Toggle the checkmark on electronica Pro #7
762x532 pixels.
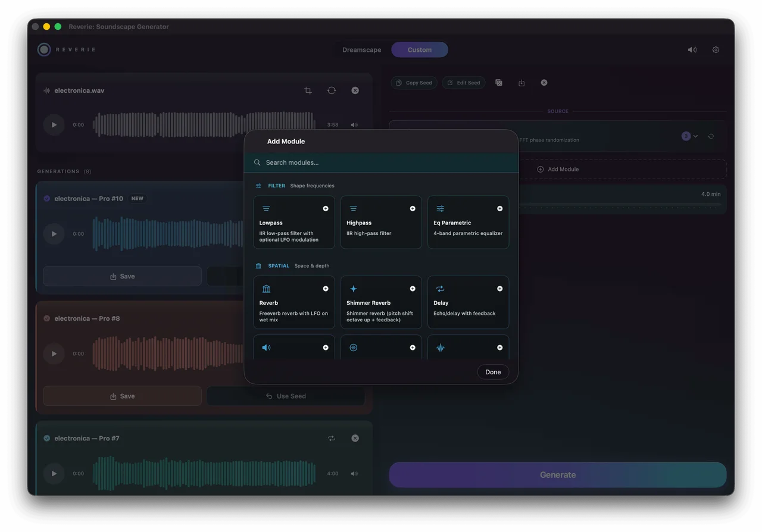pos(47,439)
